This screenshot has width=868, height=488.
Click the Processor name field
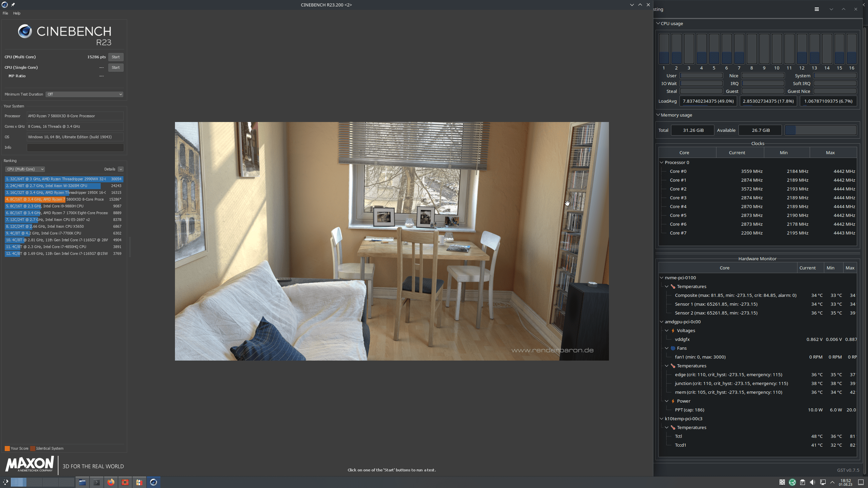point(75,116)
